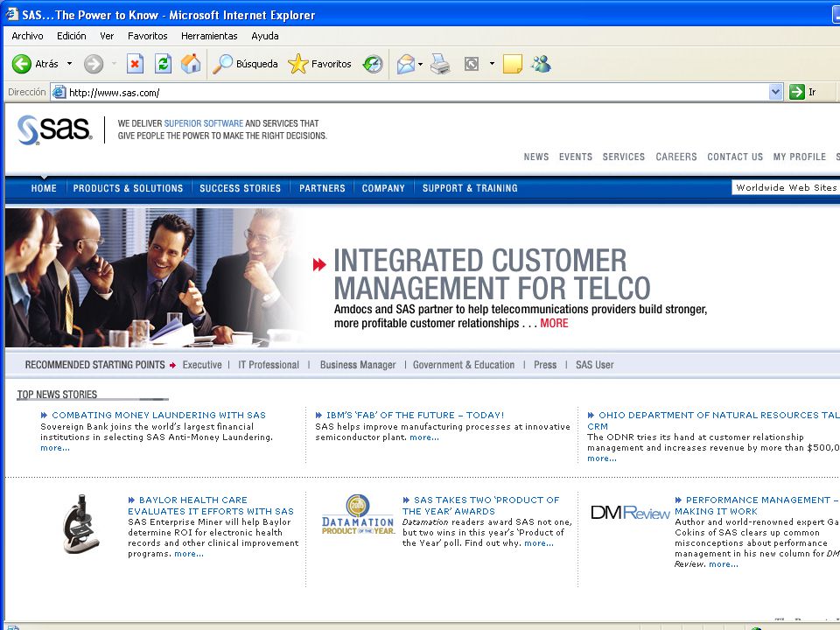The height and width of the screenshot is (630, 840).
Task: Choose the SAS User starting point
Action: click(595, 365)
